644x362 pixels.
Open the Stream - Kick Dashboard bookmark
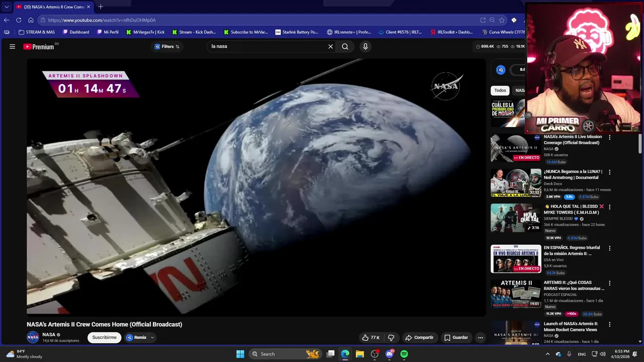(x=194, y=32)
